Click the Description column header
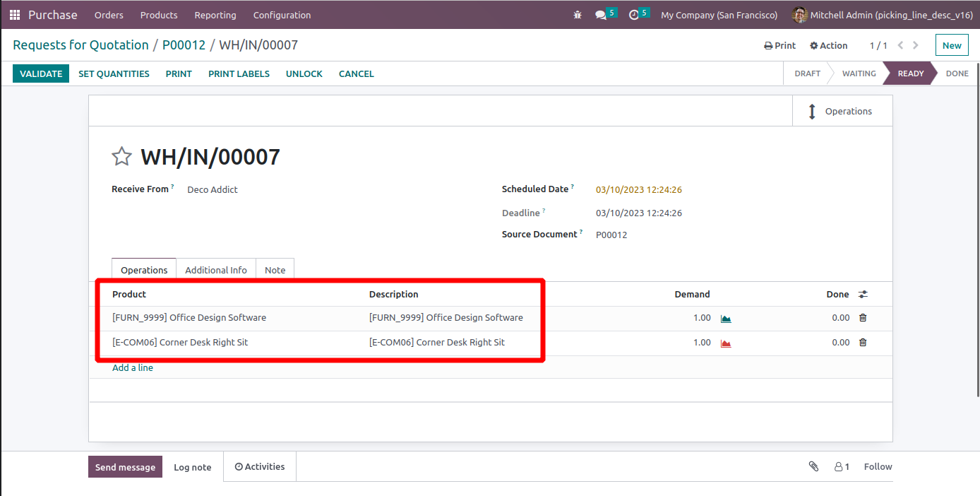 click(x=394, y=294)
